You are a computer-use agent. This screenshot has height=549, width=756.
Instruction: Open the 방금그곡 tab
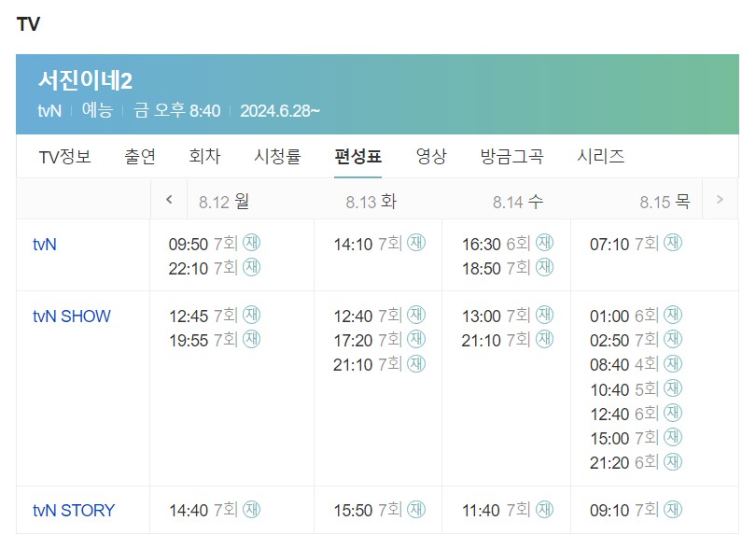coord(511,156)
